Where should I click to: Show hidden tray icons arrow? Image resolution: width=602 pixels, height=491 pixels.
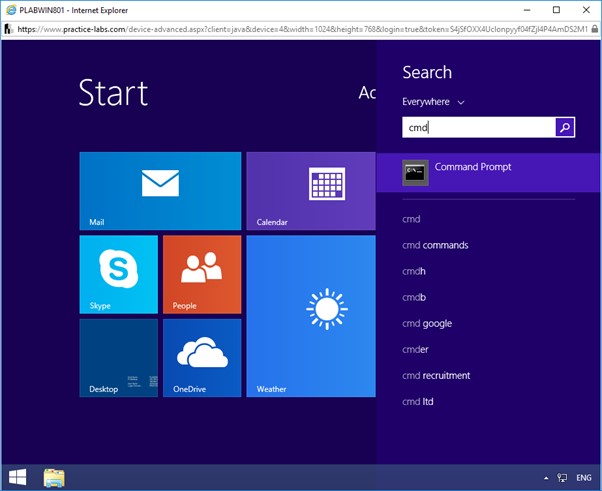pyautogui.click(x=546, y=478)
